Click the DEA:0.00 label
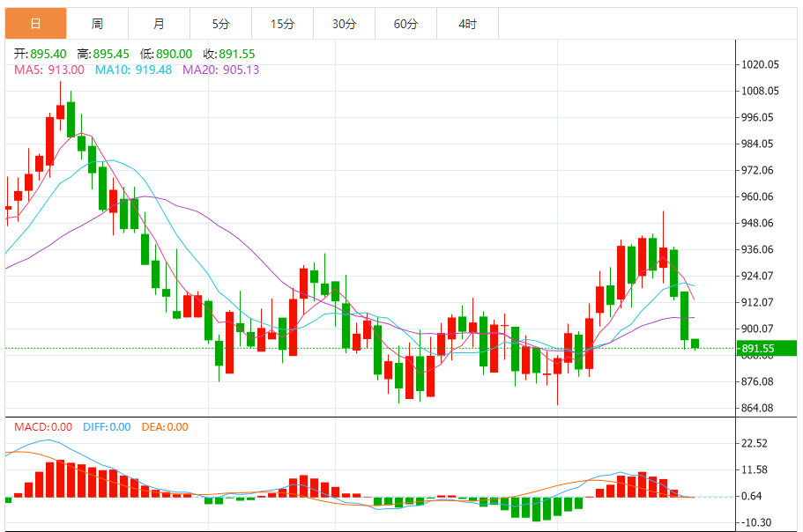 point(165,426)
